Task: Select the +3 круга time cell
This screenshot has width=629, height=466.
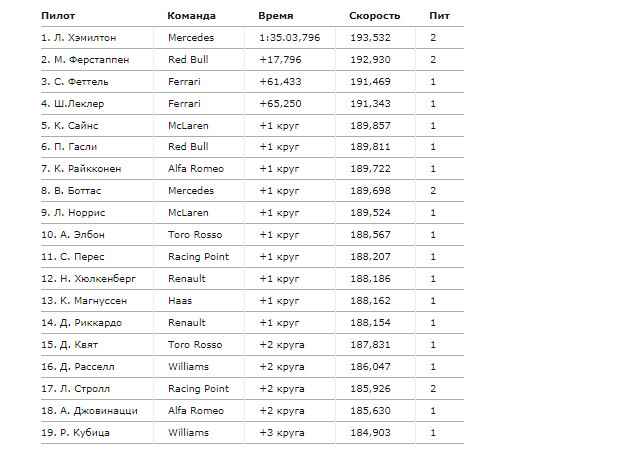Action: [x=281, y=433]
